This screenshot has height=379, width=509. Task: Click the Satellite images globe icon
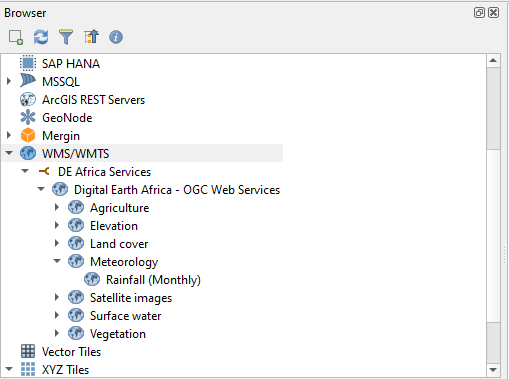[x=76, y=297]
